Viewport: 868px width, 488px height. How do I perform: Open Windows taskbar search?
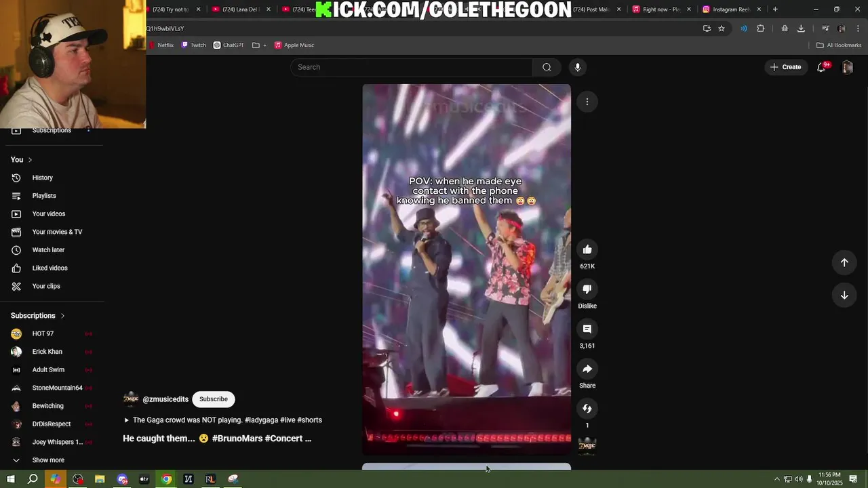click(x=33, y=479)
